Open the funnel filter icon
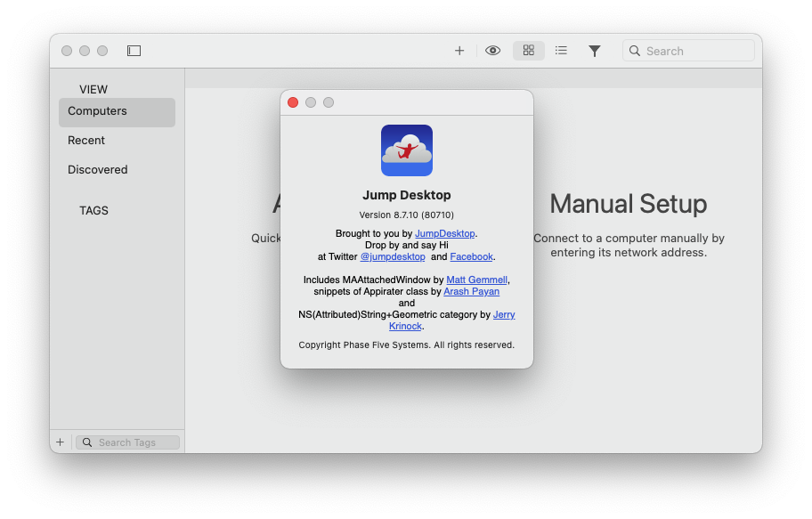812x519 pixels. point(595,51)
